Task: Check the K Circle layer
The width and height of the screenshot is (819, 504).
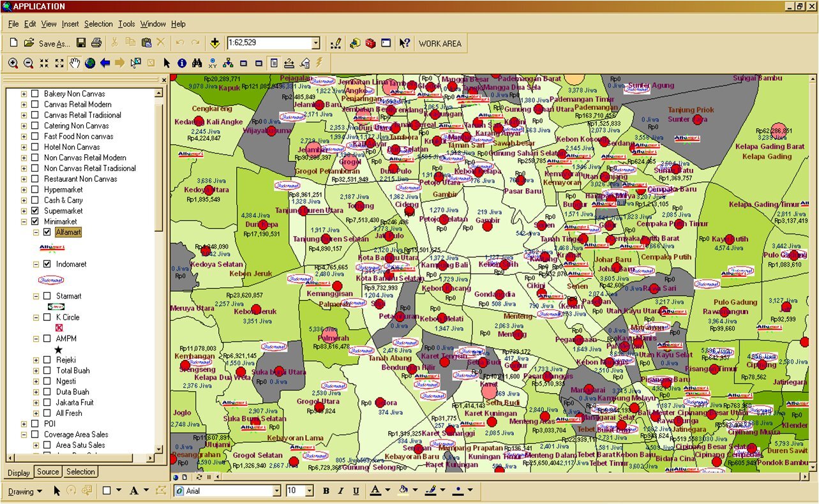Action: tap(47, 317)
